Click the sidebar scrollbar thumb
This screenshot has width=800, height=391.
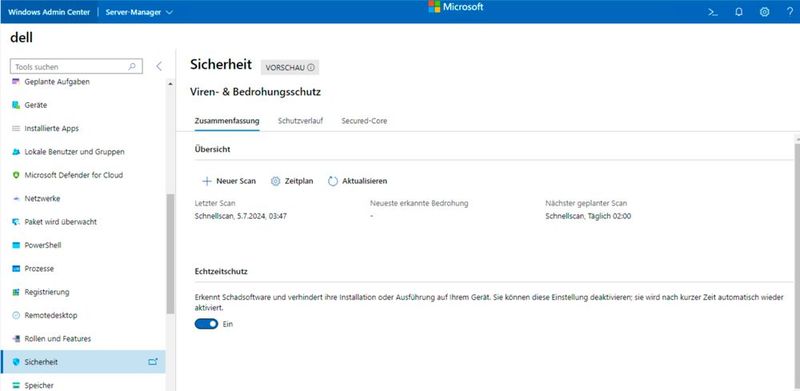pyautogui.click(x=170, y=254)
